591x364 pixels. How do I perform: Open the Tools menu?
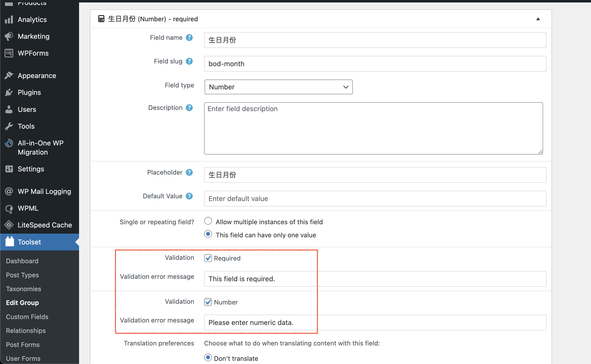pos(40,126)
